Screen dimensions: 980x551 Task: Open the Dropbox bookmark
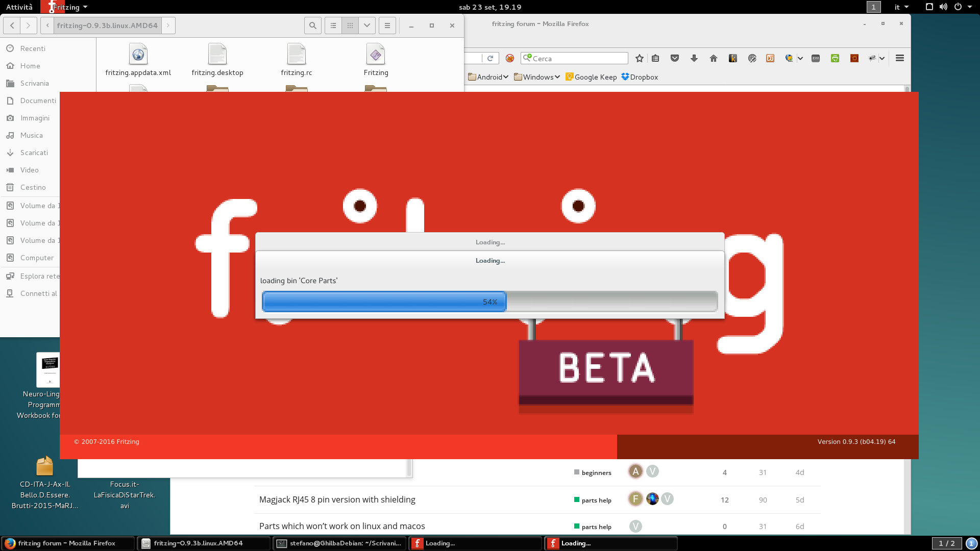tap(640, 77)
